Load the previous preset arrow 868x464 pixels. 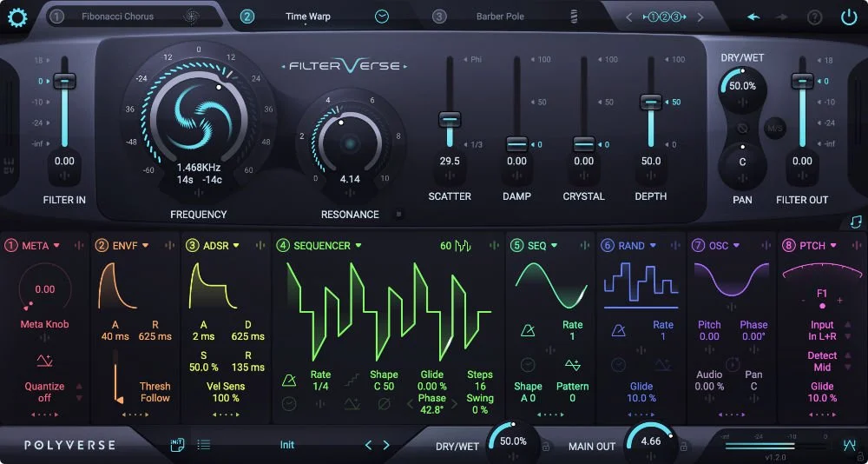367,445
